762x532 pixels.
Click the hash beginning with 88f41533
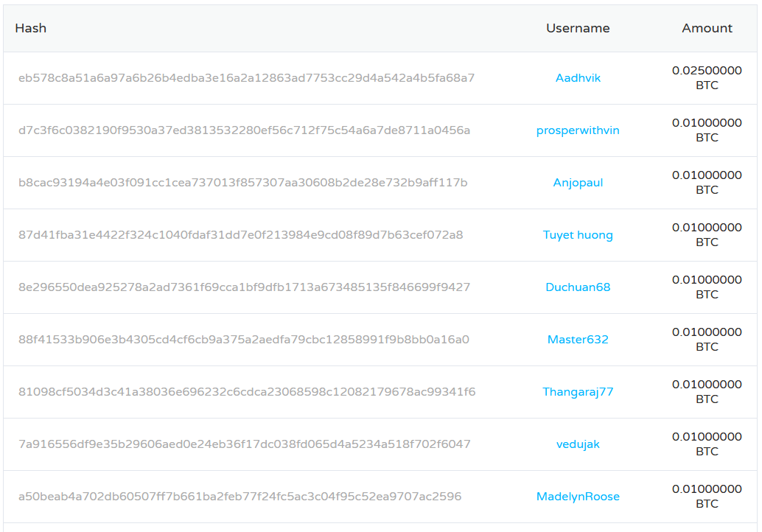(243, 340)
